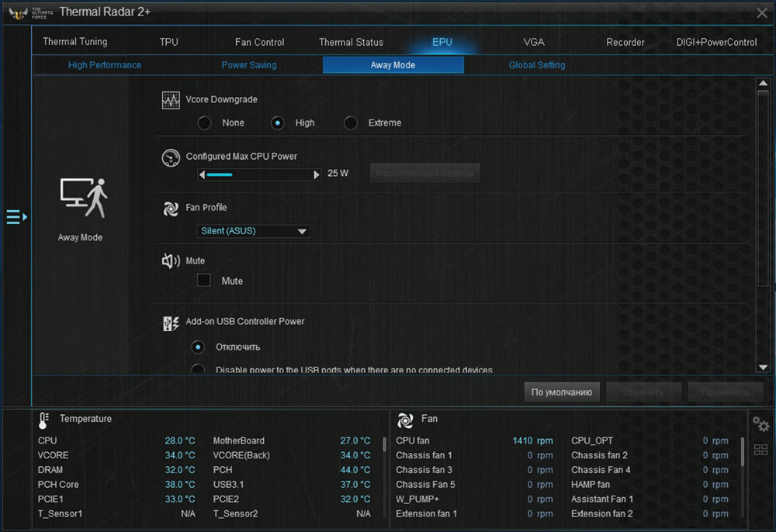
Task: Open the Fan Control tab
Action: (259, 42)
